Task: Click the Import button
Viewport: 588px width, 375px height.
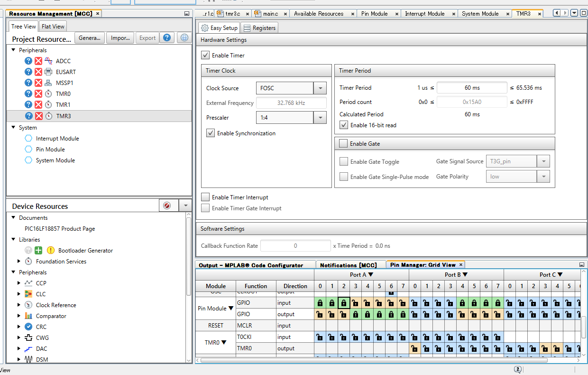Action: [119, 38]
